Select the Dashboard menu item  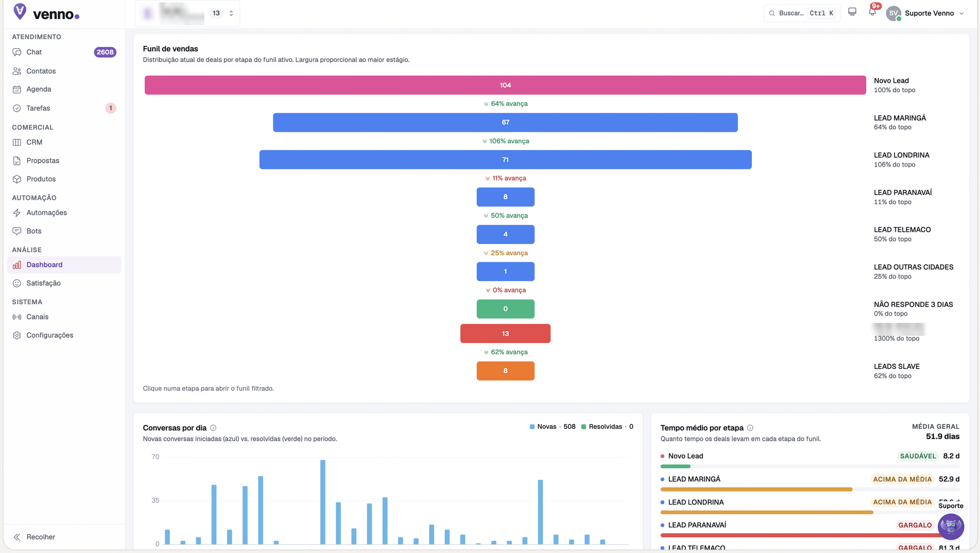click(x=64, y=265)
